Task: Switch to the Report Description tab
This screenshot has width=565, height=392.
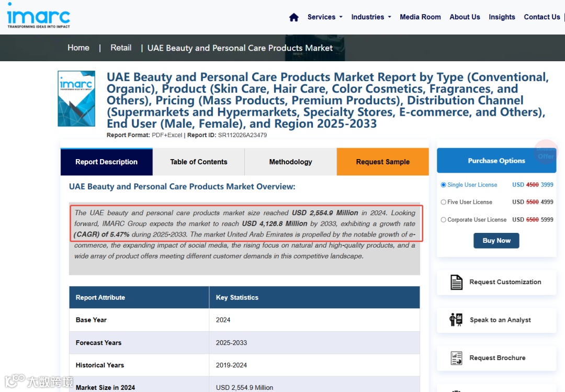Action: (106, 162)
